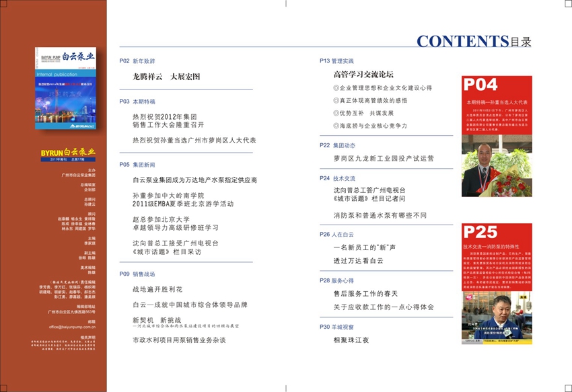Open 市政水利项目用泵销售业务杂谈 article

[179, 340]
